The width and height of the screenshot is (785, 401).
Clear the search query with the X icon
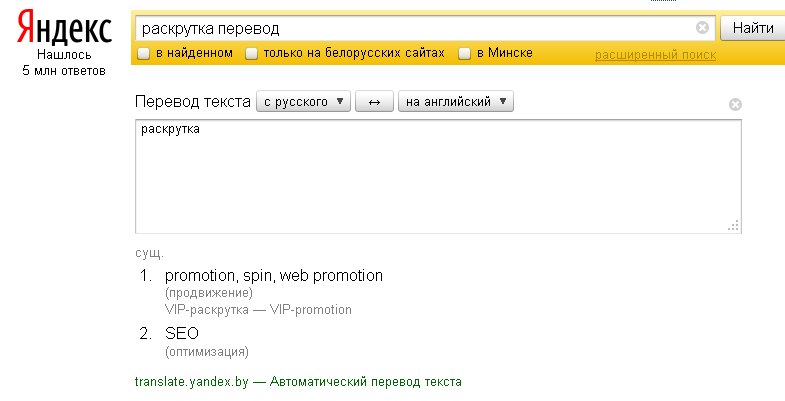pos(702,28)
